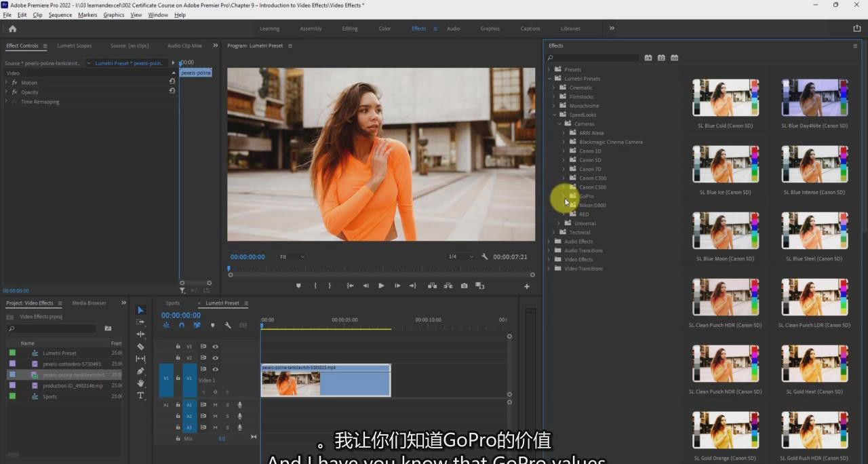Select the Slip tool
Screen dimensions: 868x464
point(141,359)
